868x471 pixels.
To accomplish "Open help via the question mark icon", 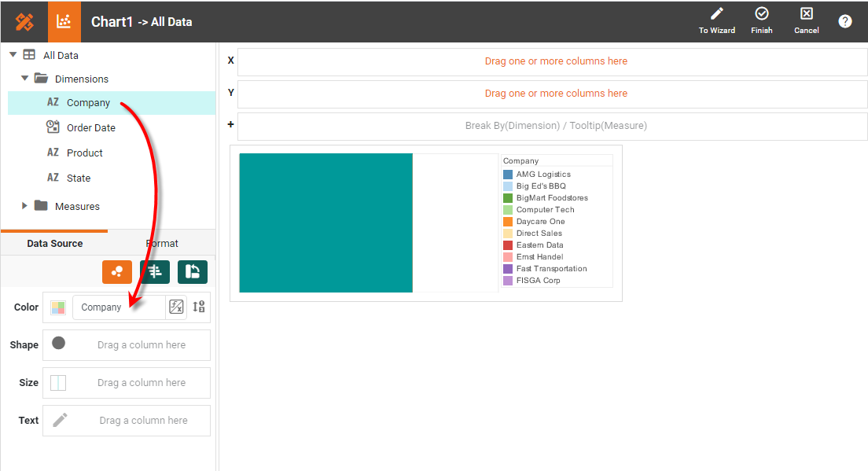I will tap(844, 21).
